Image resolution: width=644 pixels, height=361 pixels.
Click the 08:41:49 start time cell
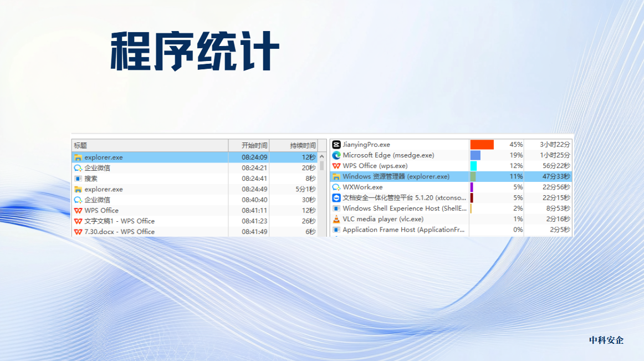click(254, 232)
